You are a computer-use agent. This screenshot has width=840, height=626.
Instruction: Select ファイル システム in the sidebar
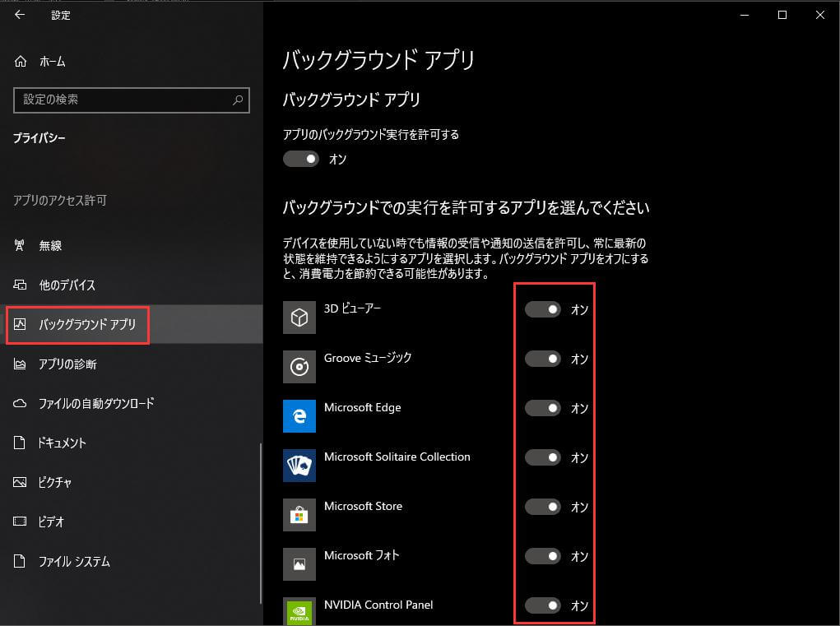coord(132,561)
